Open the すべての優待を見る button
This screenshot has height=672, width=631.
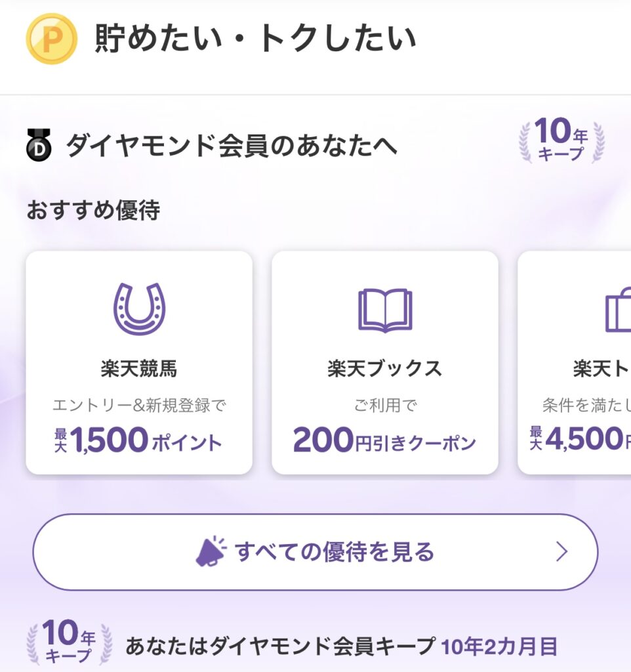(315, 552)
